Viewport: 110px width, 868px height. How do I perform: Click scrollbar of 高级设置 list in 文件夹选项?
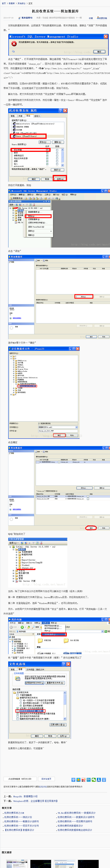pos(65,706)
